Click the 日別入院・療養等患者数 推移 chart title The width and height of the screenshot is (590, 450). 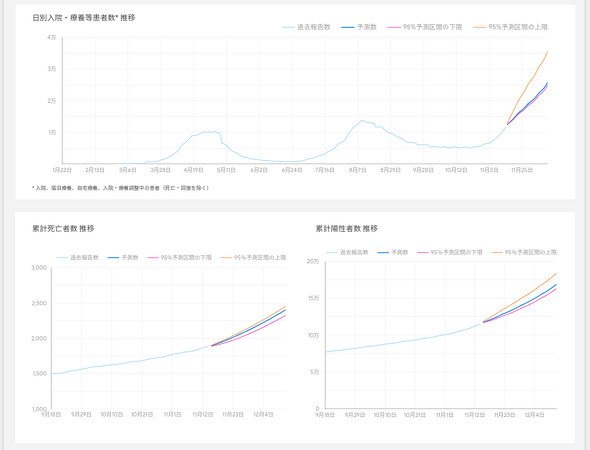[84, 18]
